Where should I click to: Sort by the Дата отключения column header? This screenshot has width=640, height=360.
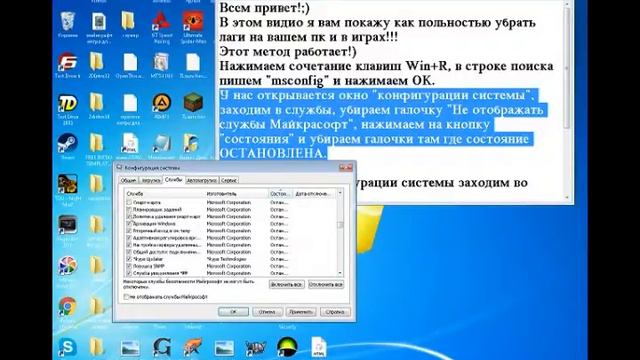(314, 194)
